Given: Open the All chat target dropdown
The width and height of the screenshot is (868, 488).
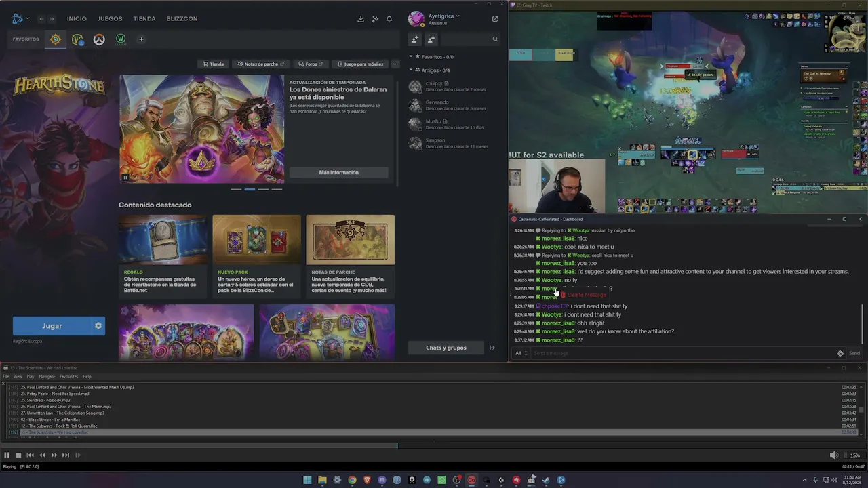Looking at the screenshot, I should tap(521, 353).
